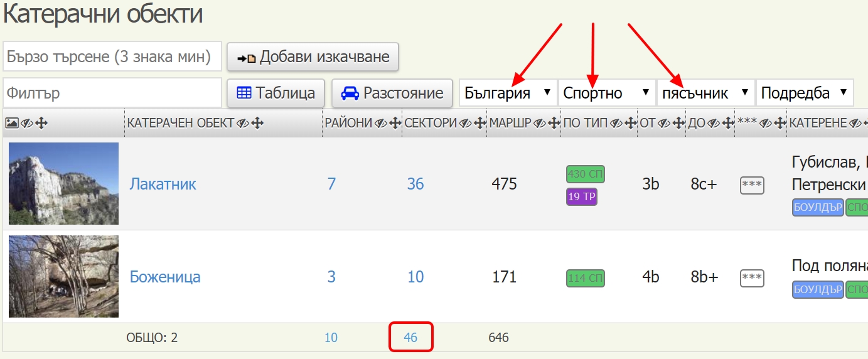868x359 pixels.
Task: Open the Спортно climbing type dropdown
Action: click(606, 93)
